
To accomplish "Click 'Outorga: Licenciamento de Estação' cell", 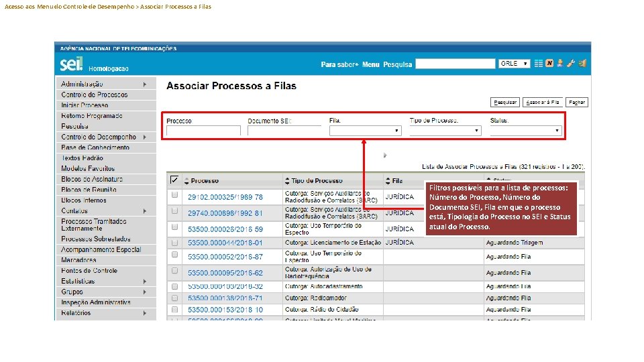I will (333, 243).
